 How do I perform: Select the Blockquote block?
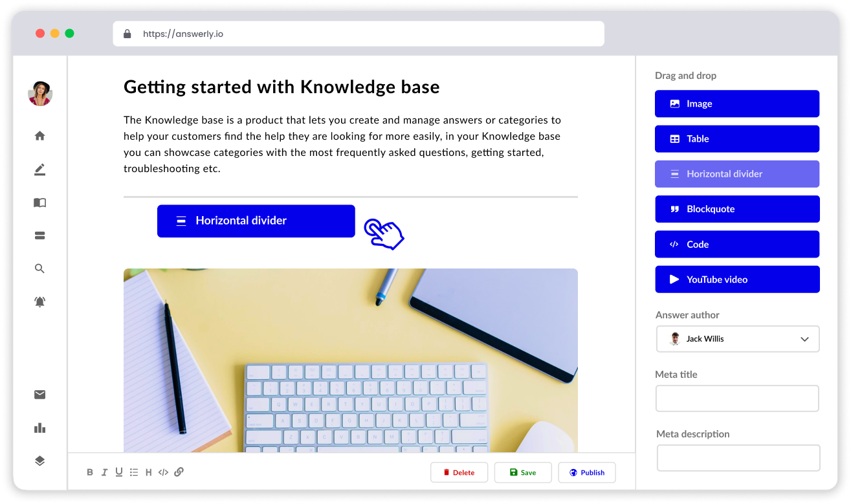coord(737,209)
